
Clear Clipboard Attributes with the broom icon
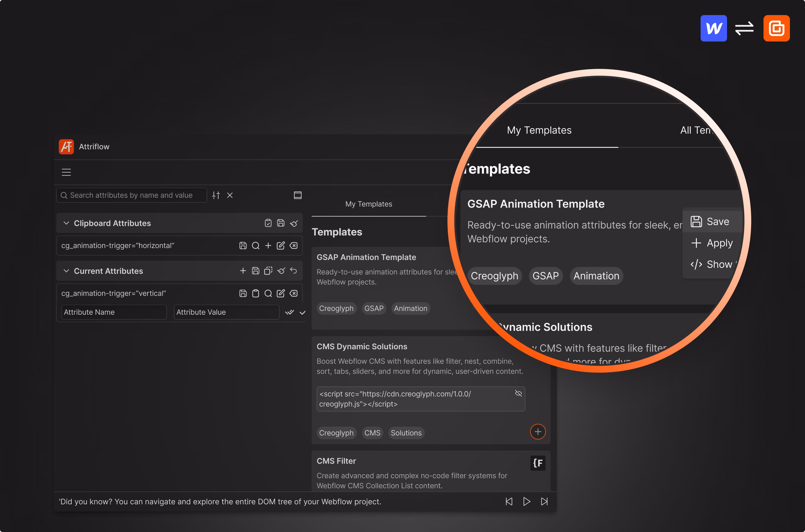[x=294, y=223]
